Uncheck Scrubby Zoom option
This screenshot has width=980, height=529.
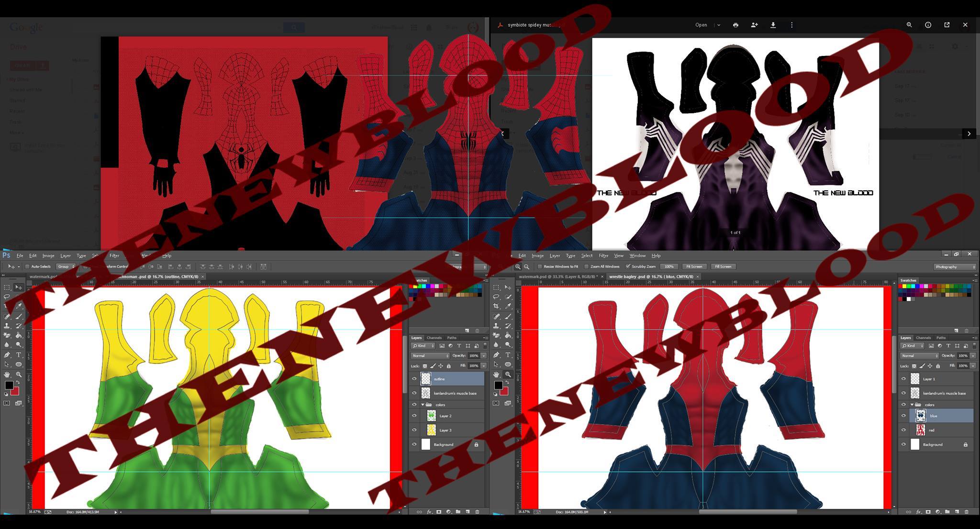tap(628, 266)
